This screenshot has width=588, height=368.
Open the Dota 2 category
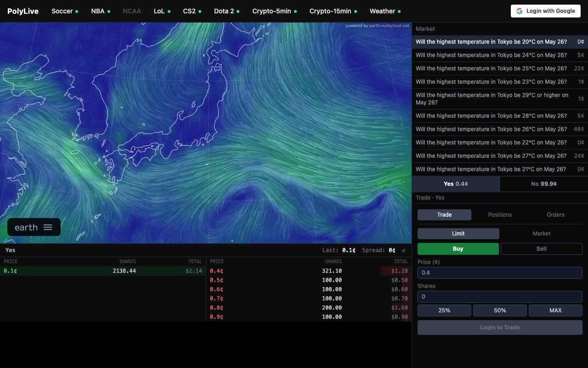[226, 11]
